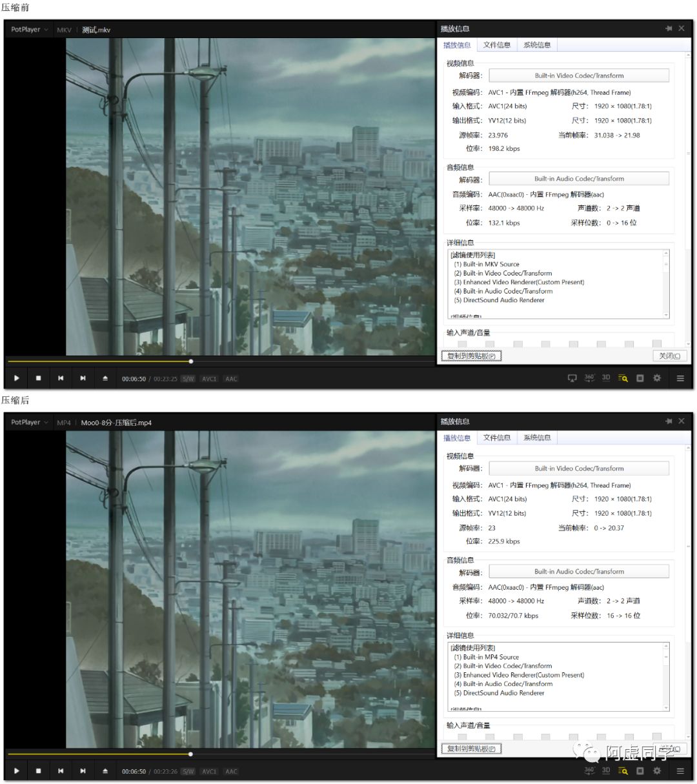Toggle S/W decoder badge in Moo0 mp4 window
Screen dimensions: 697x784
[188, 771]
